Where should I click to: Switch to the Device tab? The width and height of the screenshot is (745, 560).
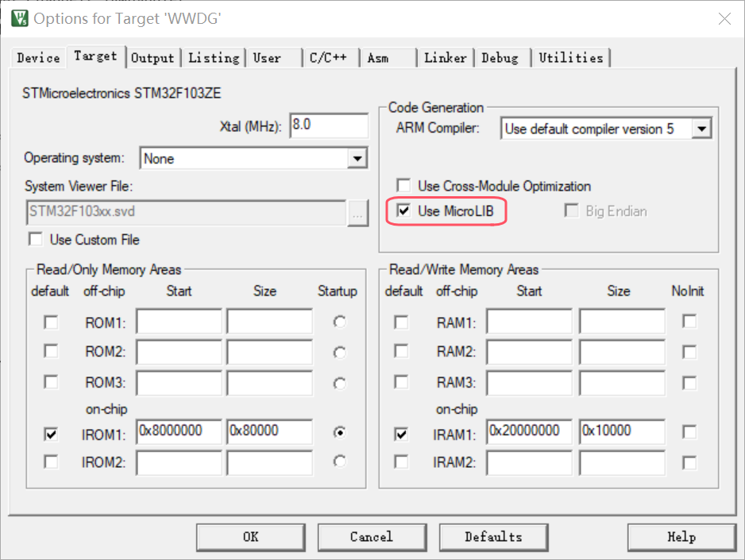(x=38, y=58)
